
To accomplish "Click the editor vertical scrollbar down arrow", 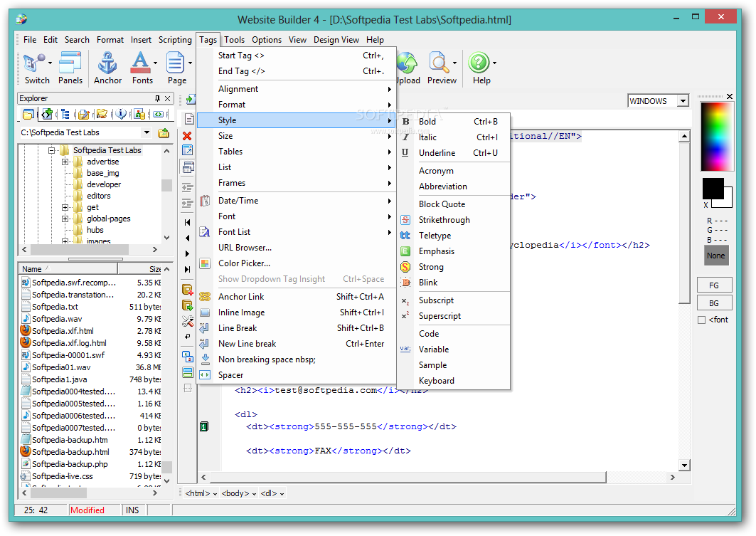I will [x=684, y=465].
